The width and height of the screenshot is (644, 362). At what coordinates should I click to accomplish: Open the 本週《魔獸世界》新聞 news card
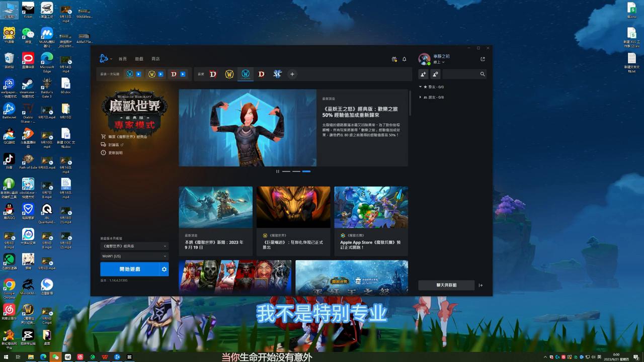[215, 221]
